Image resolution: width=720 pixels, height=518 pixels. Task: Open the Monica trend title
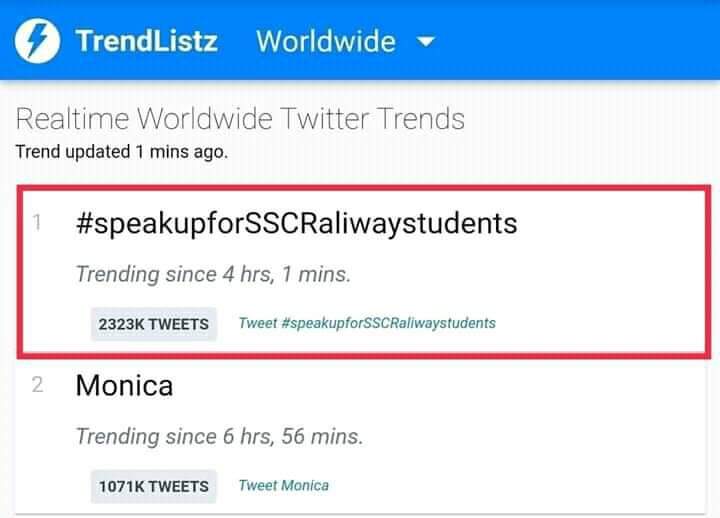click(x=124, y=385)
